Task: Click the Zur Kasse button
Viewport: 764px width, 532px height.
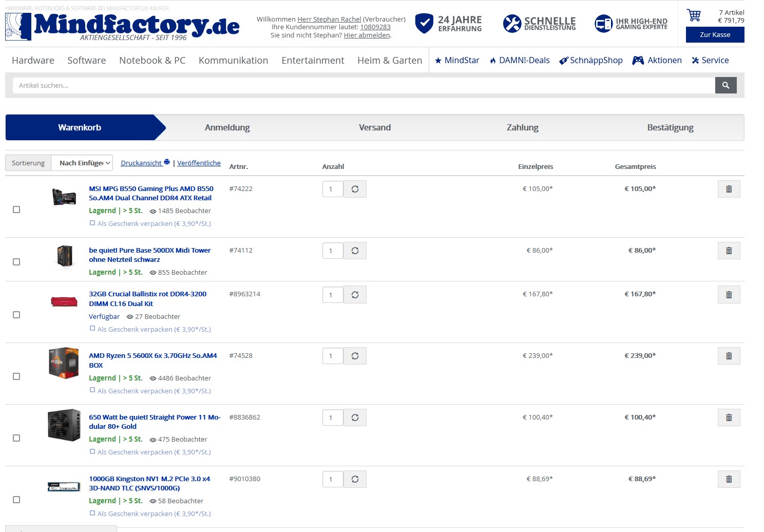Action: pos(715,34)
